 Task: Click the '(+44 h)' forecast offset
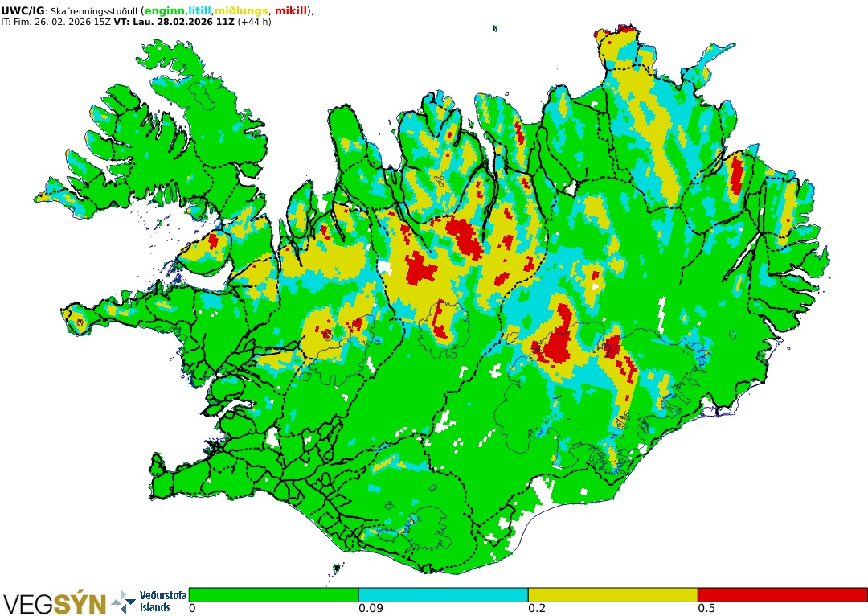tap(254, 23)
